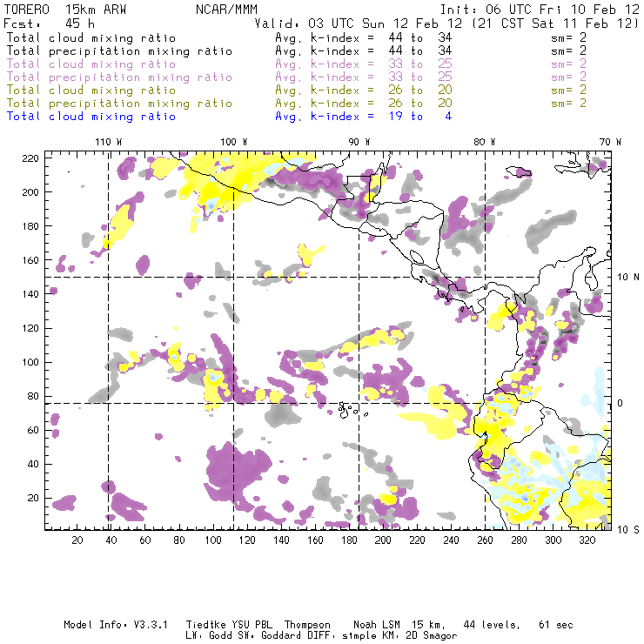
Task: Choose olive Total precipitation mixing ratio legend entry
Action: click(119, 104)
